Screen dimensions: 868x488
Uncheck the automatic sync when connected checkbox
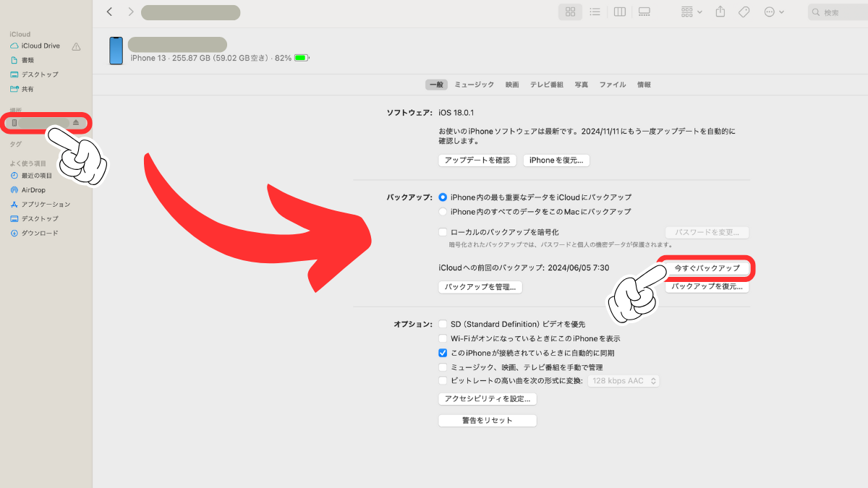[x=443, y=353]
